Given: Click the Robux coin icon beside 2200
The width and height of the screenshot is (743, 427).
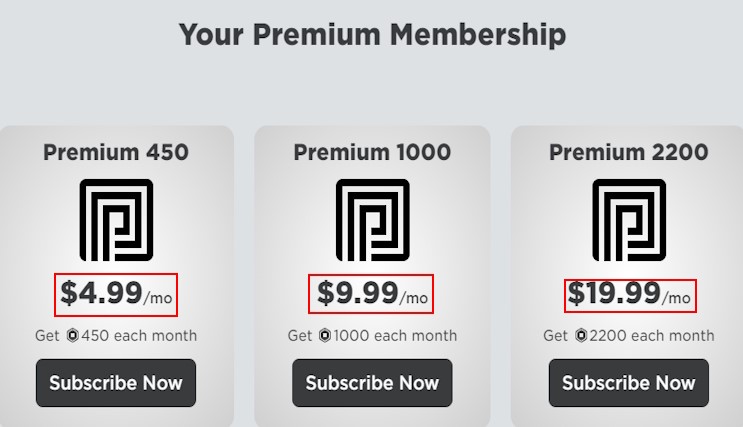Looking at the screenshot, I should pos(581,336).
